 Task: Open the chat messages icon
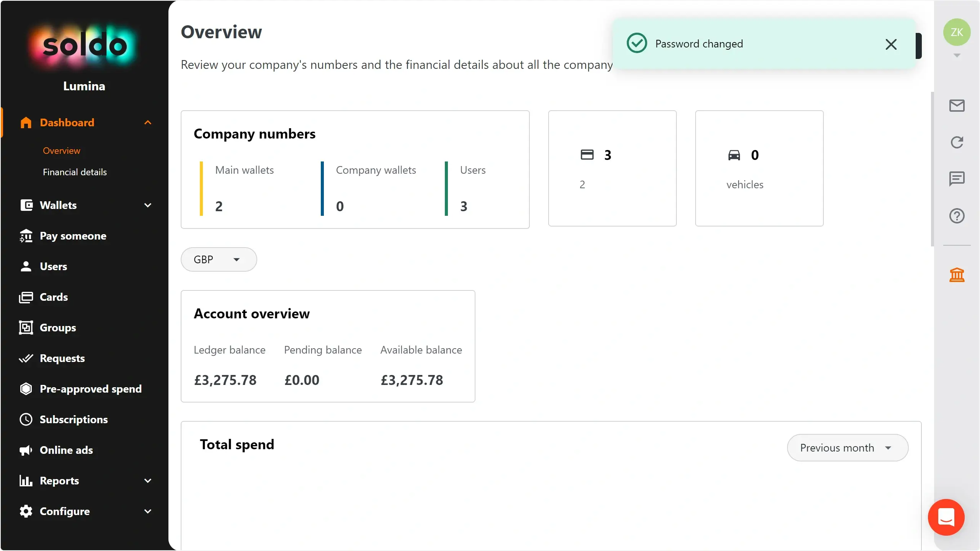(957, 179)
